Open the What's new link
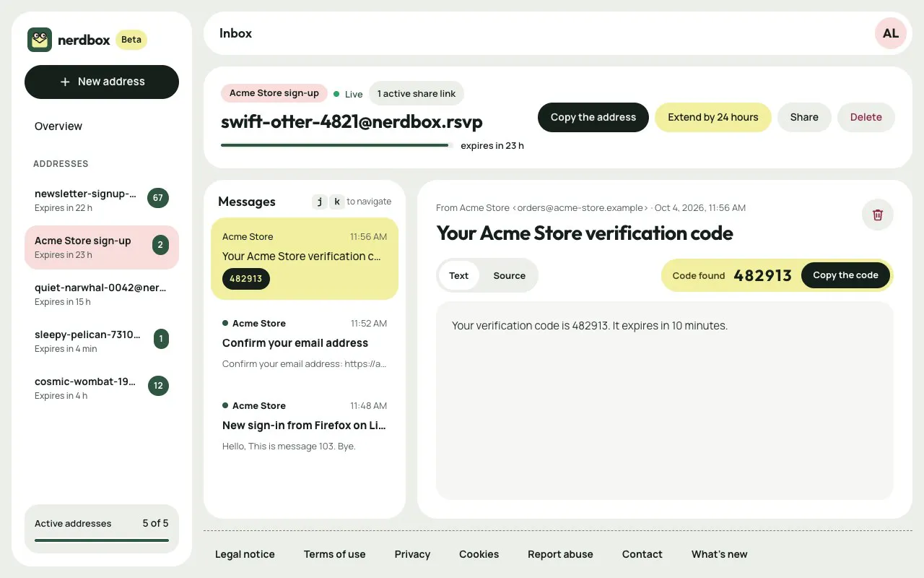This screenshot has height=578, width=924. click(720, 554)
